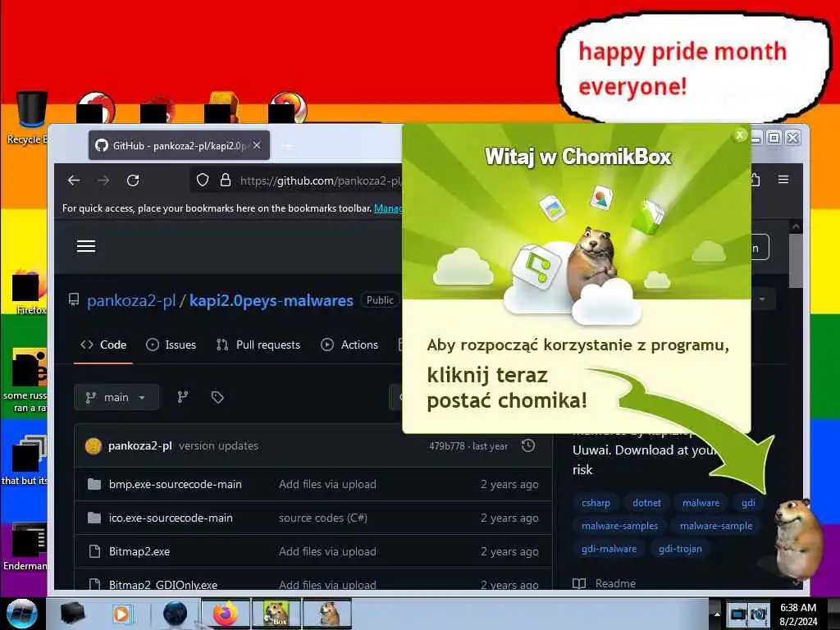Open the media player taskbar icon
The width and height of the screenshot is (840, 630).
(121, 614)
